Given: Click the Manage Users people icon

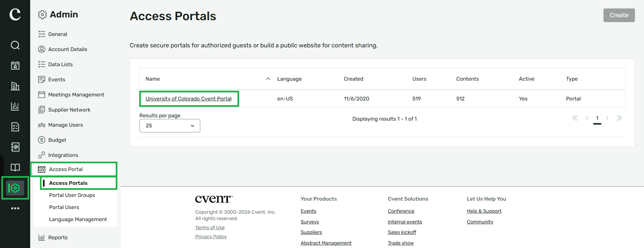Looking at the screenshot, I should coord(42,125).
